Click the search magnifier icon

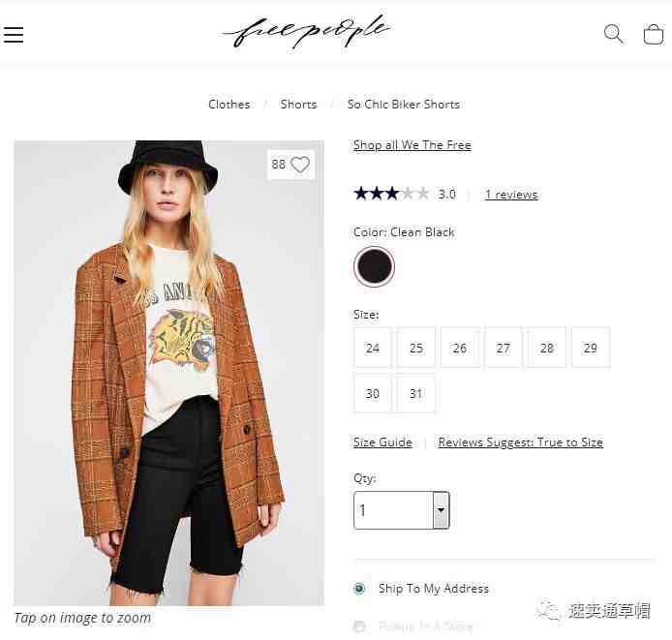[613, 34]
